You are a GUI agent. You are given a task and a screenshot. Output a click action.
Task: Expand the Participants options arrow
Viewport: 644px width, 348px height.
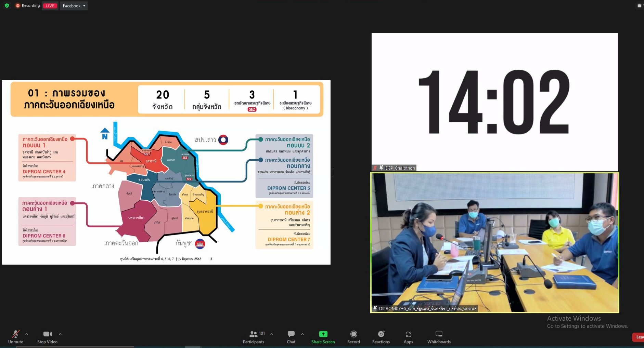(272, 334)
